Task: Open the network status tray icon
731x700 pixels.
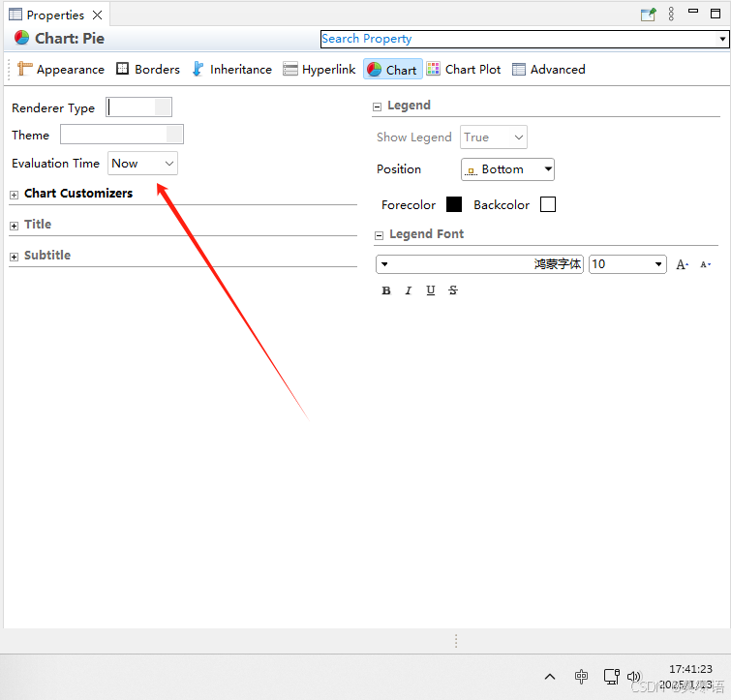Action: click(612, 676)
